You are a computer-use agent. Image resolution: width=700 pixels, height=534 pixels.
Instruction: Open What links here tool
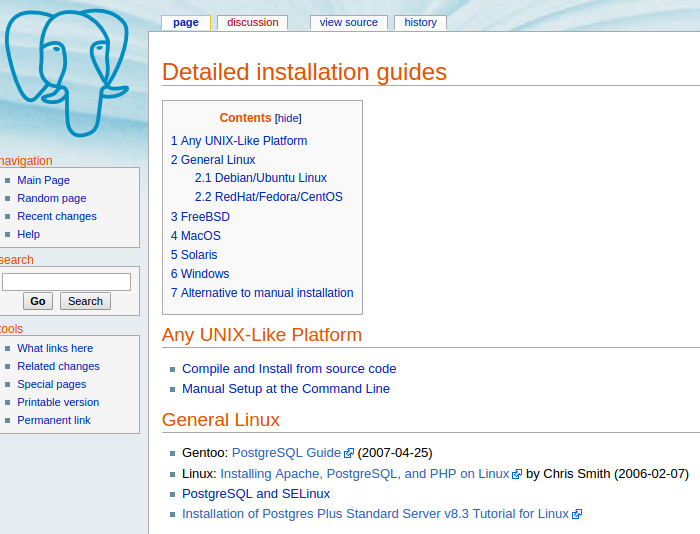click(x=55, y=348)
